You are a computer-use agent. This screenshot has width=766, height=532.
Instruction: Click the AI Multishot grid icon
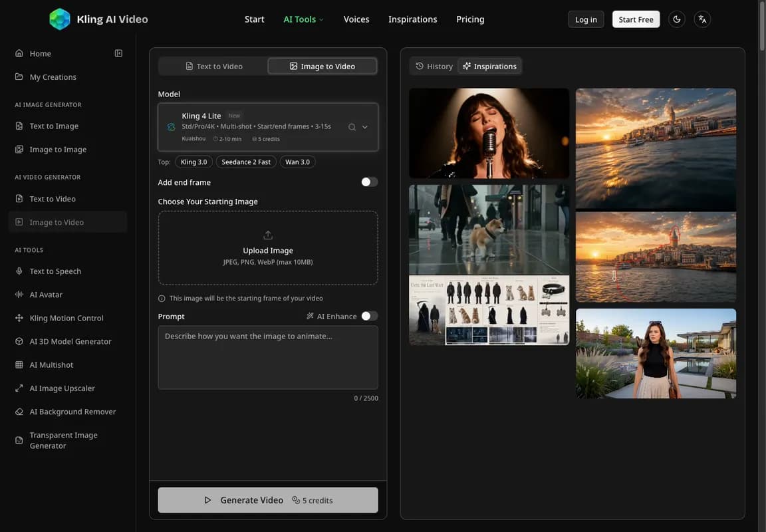(19, 365)
